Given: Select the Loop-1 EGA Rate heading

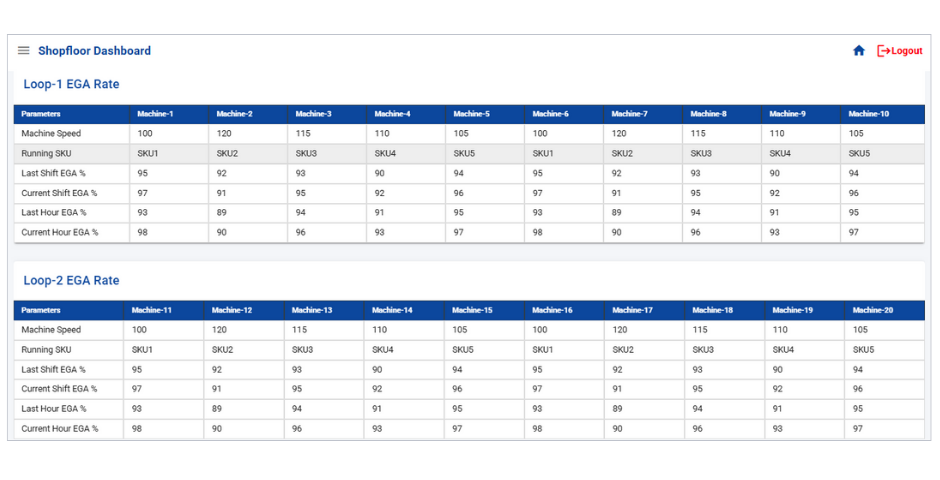Looking at the screenshot, I should point(71,84).
